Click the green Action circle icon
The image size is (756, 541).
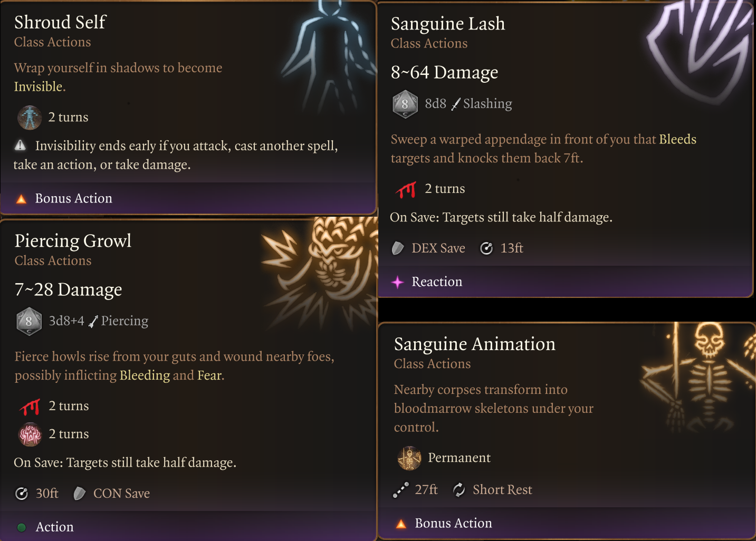[x=22, y=527]
